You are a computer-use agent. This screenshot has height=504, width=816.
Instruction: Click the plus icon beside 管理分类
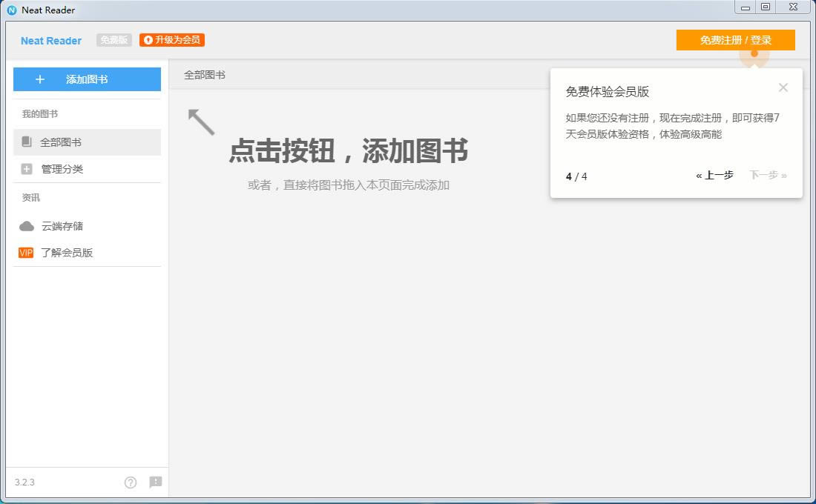click(27, 169)
